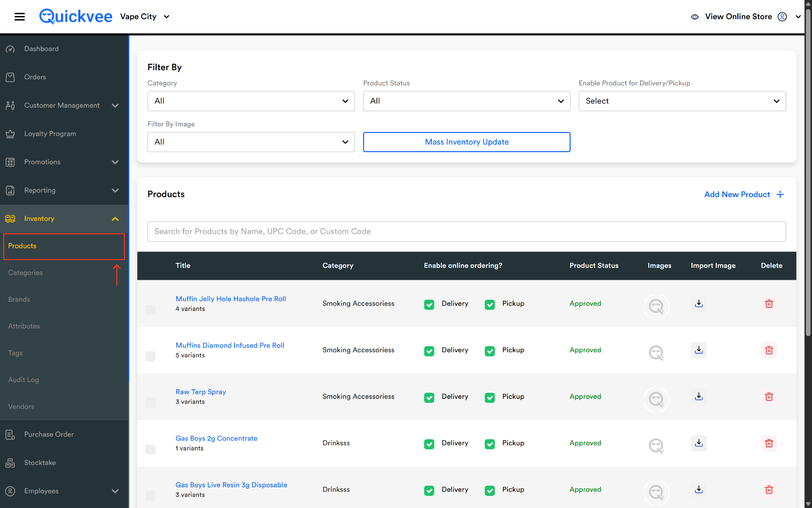The height and width of the screenshot is (508, 812).
Task: Expand the Reporting submenu chevron
Action: click(x=115, y=190)
